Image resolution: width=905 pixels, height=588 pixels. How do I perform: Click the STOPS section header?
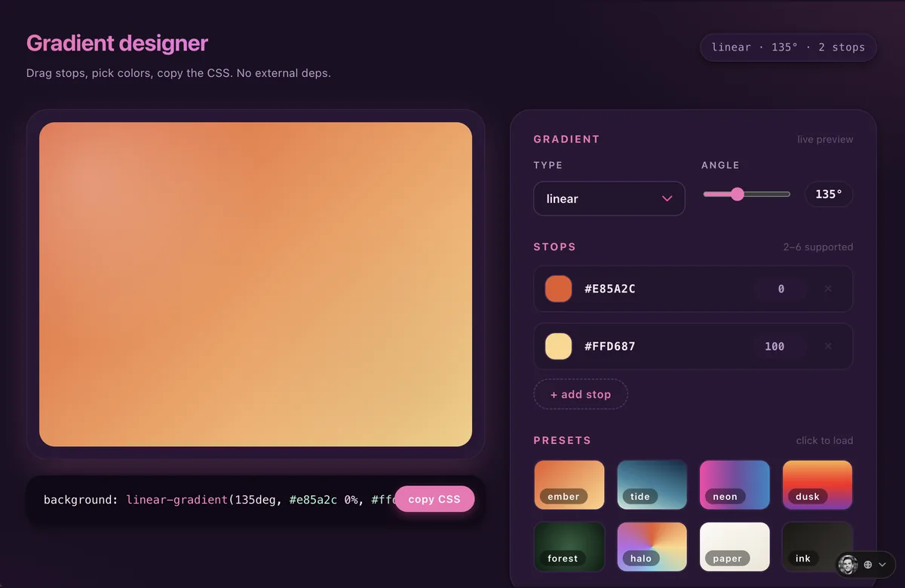(554, 247)
